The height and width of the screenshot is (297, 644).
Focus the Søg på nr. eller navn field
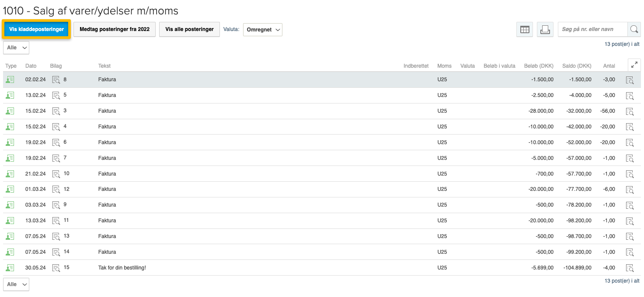pos(592,29)
